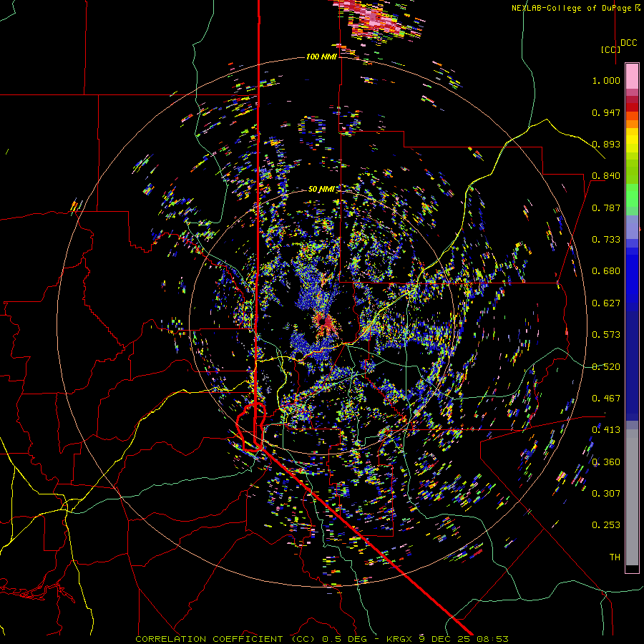Screen dimensions: 644x644
Task: Select the 0.733 scale value
Action: tap(606, 240)
